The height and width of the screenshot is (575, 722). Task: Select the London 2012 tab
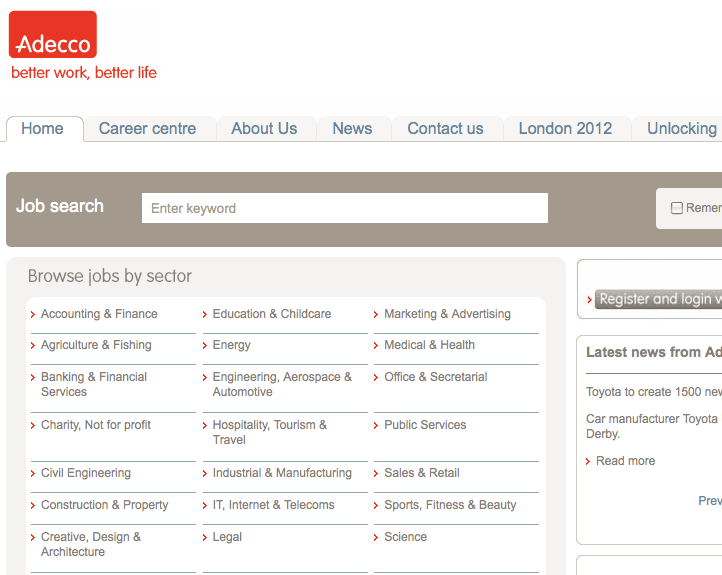pos(565,128)
